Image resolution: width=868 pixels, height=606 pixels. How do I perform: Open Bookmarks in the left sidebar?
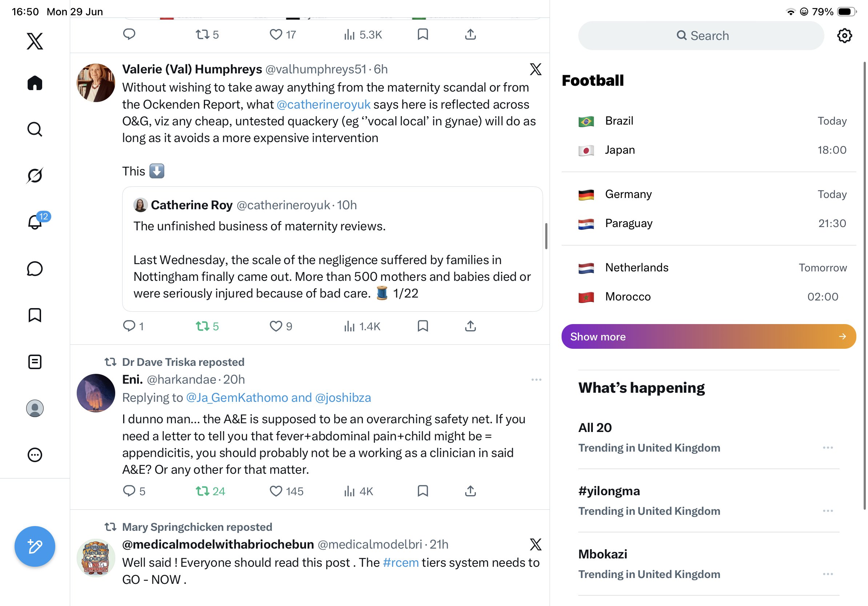point(35,315)
